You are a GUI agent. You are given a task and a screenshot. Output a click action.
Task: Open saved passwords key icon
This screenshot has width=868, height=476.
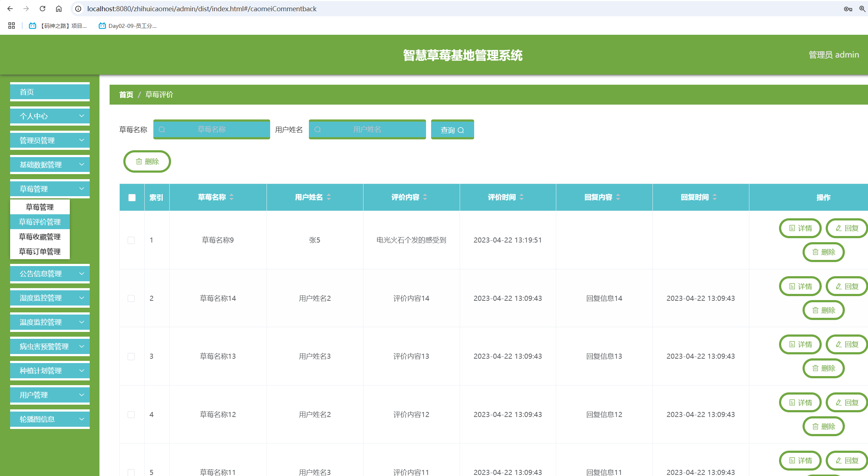point(848,9)
